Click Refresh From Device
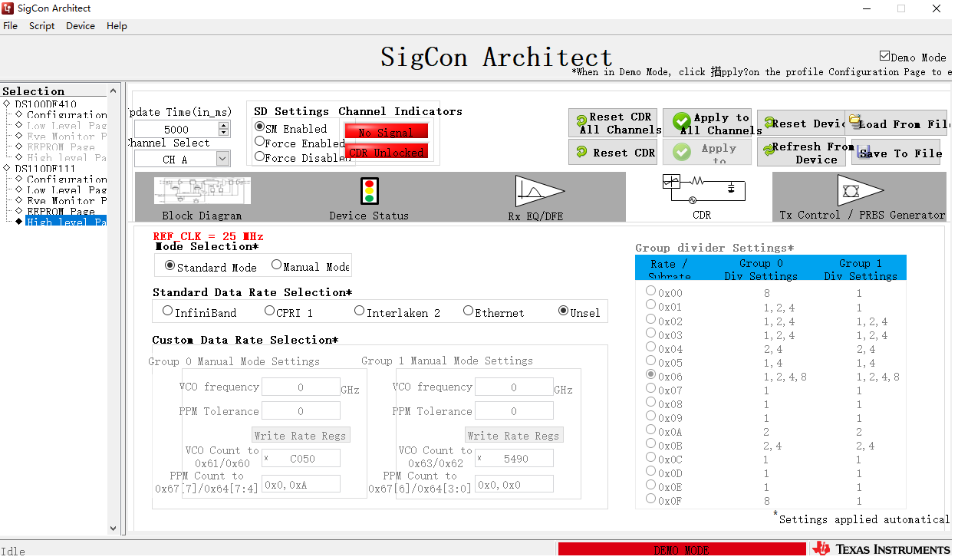Image resolution: width=958 pixels, height=560 pixels. 803,152
